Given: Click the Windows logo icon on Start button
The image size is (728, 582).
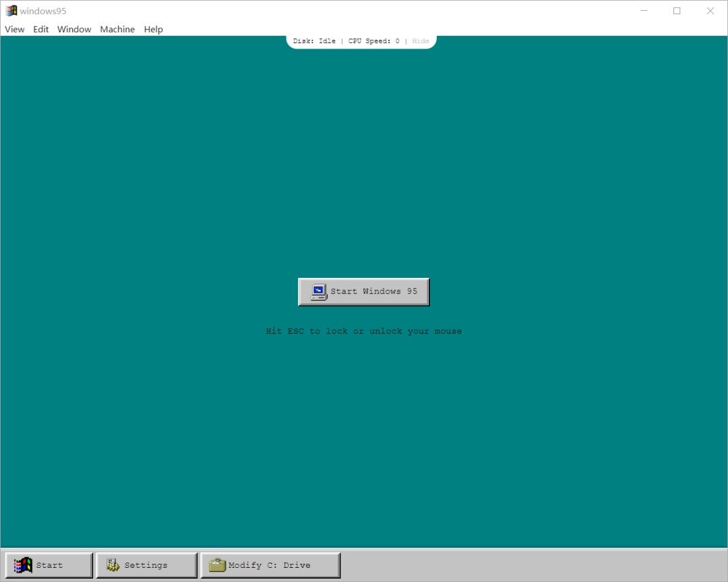Looking at the screenshot, I should pyautogui.click(x=24, y=564).
